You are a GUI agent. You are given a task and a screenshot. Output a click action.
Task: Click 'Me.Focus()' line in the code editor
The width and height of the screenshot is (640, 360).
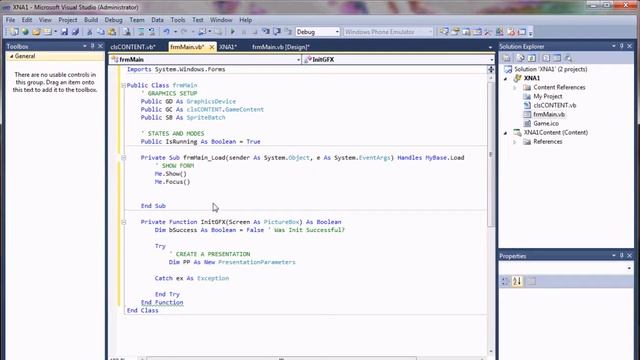(172, 182)
